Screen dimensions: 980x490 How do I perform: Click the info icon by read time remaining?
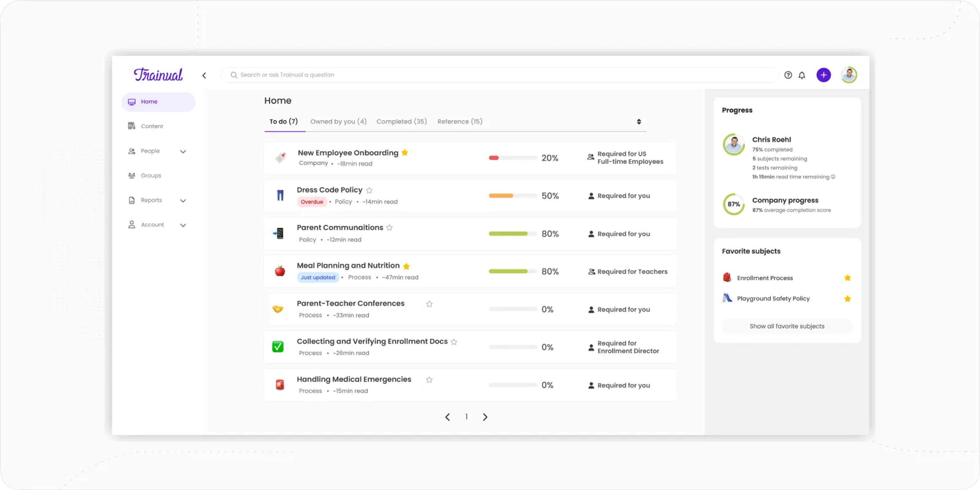click(833, 177)
